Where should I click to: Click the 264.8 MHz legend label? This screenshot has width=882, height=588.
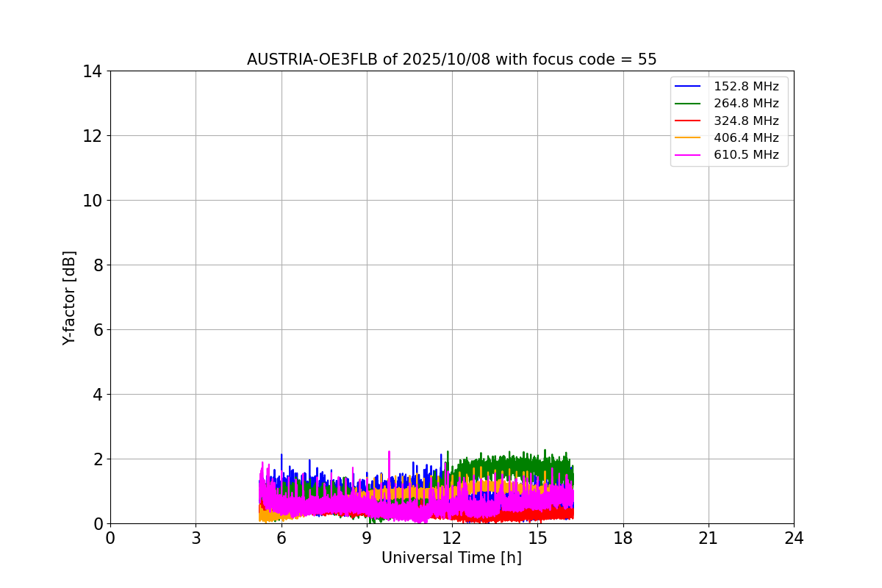(746, 104)
